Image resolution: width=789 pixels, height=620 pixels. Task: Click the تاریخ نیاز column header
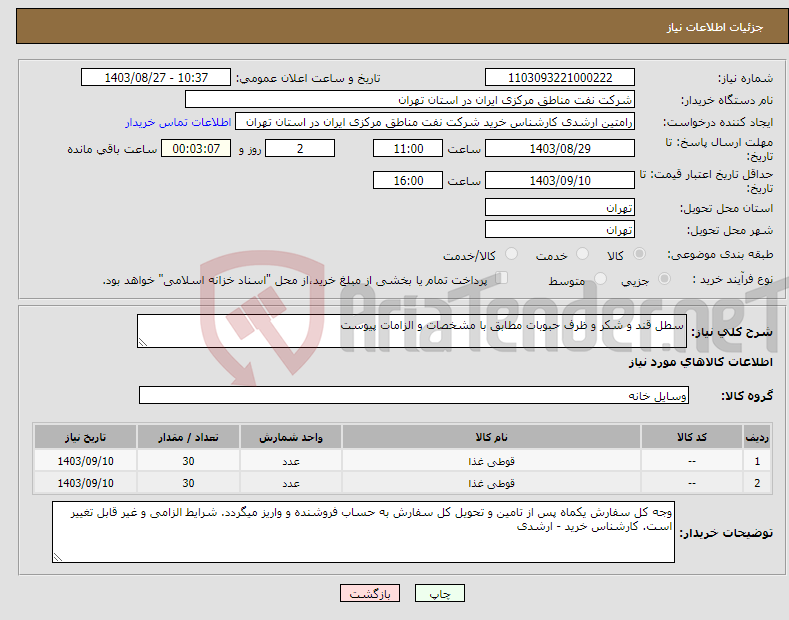pos(86,437)
